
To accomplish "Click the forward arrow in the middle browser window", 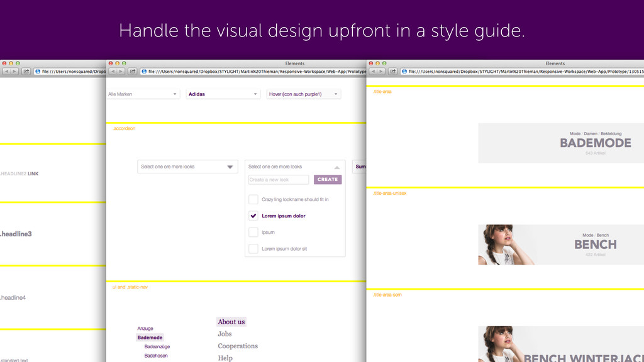I will pos(119,72).
